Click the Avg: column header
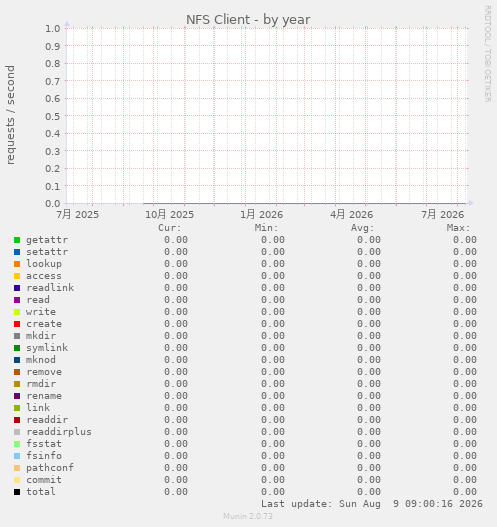The width and height of the screenshot is (497, 527). coord(362,228)
